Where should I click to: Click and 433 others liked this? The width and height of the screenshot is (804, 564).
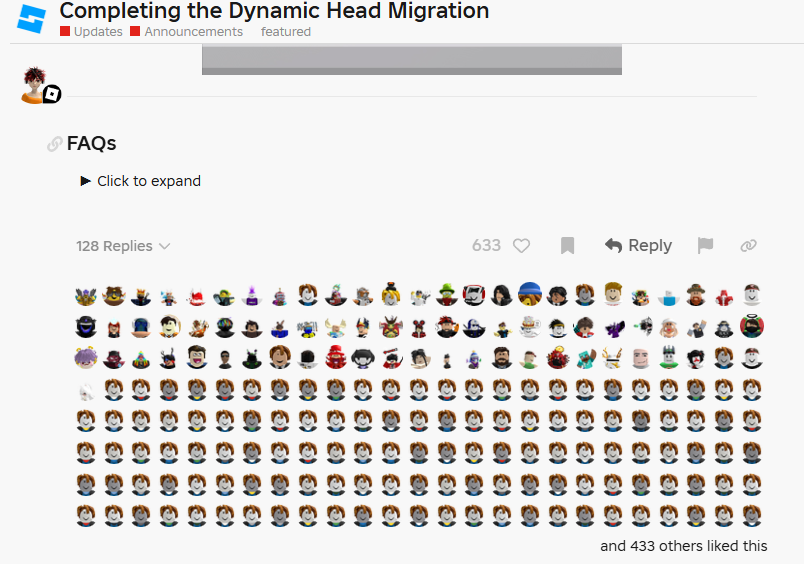684,546
